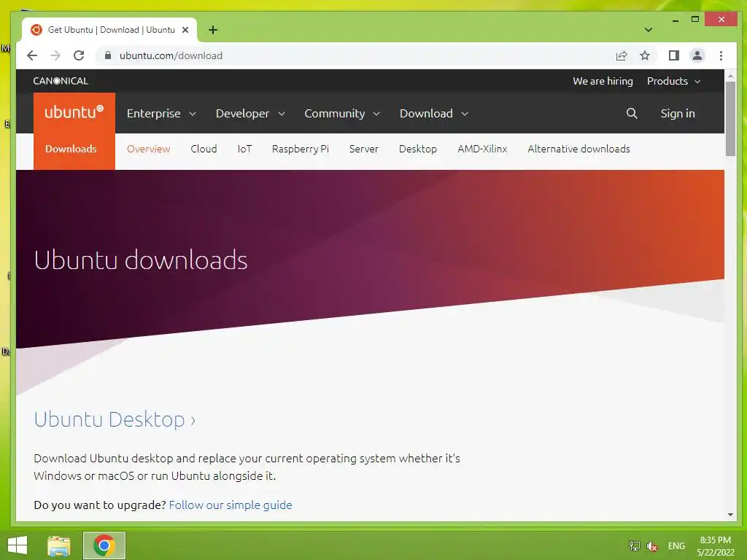Select the AMD-Xilinx tab
The width and height of the screenshot is (747, 560).
click(482, 149)
